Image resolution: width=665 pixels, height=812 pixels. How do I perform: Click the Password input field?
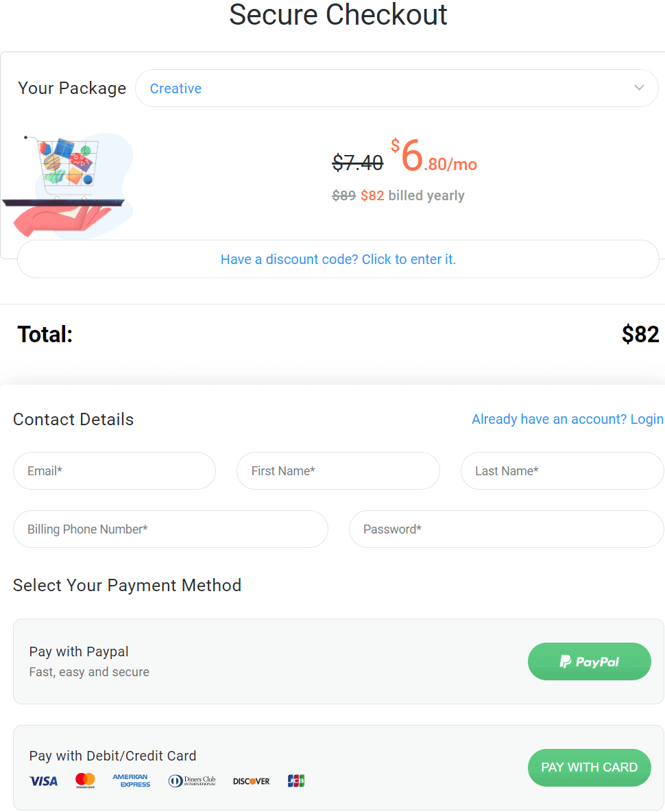pyautogui.click(x=506, y=529)
